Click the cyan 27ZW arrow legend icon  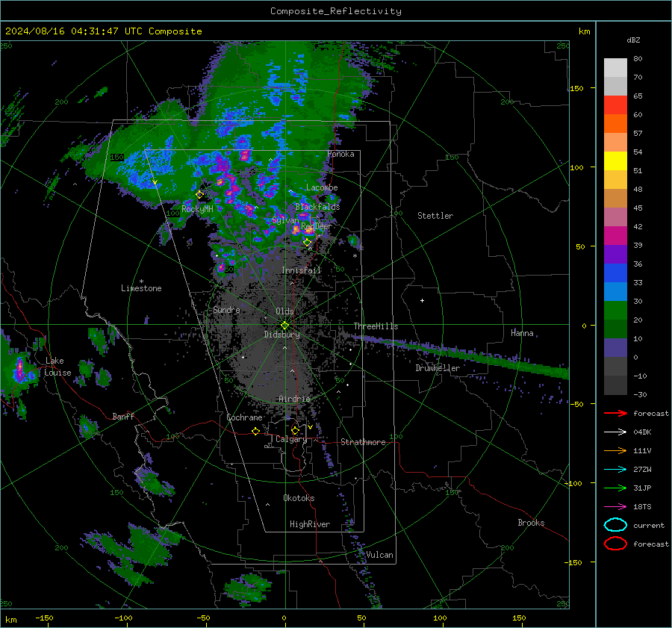coord(615,470)
